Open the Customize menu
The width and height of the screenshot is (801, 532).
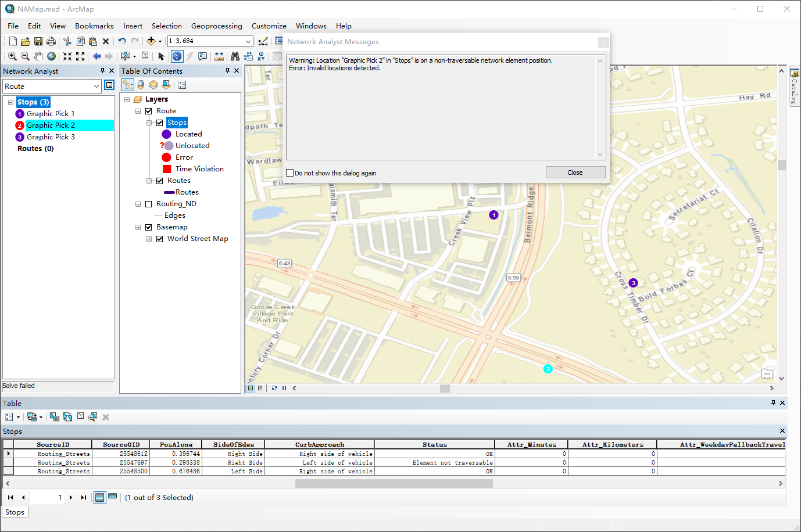[x=269, y=26]
